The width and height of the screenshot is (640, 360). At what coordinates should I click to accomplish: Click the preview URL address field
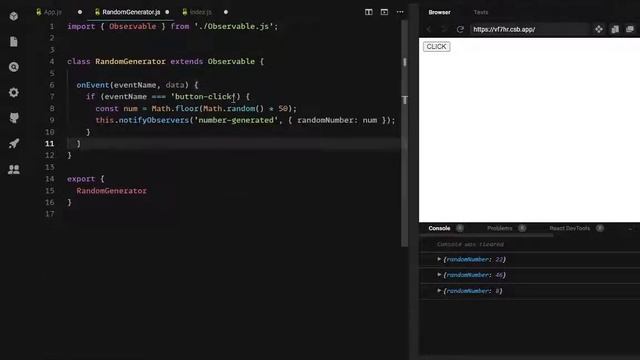click(529, 29)
